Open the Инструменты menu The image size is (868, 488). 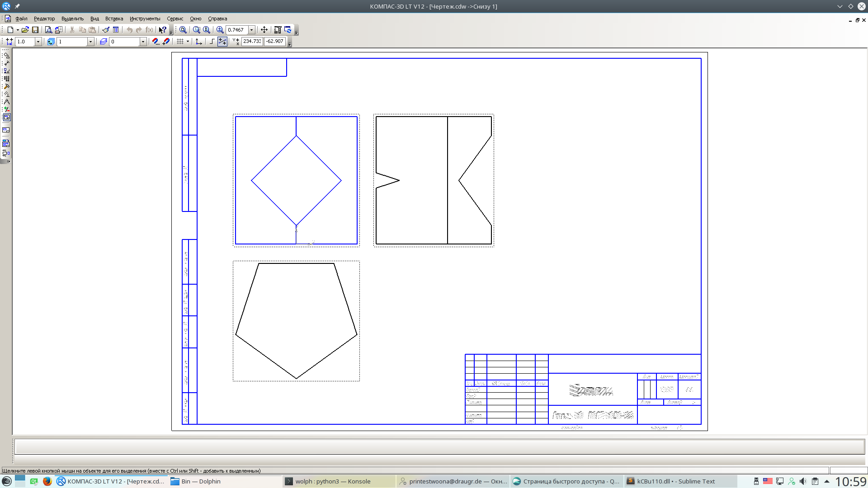click(x=145, y=19)
